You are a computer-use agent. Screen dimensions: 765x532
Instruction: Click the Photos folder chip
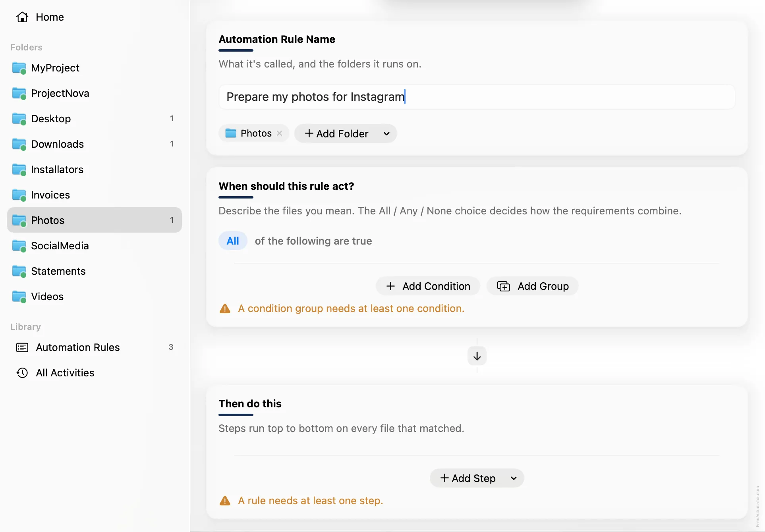[254, 133]
